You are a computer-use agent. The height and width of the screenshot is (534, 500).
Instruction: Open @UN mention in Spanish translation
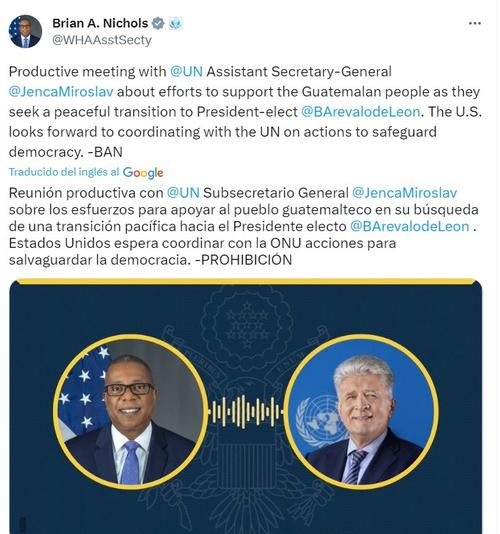183,193
